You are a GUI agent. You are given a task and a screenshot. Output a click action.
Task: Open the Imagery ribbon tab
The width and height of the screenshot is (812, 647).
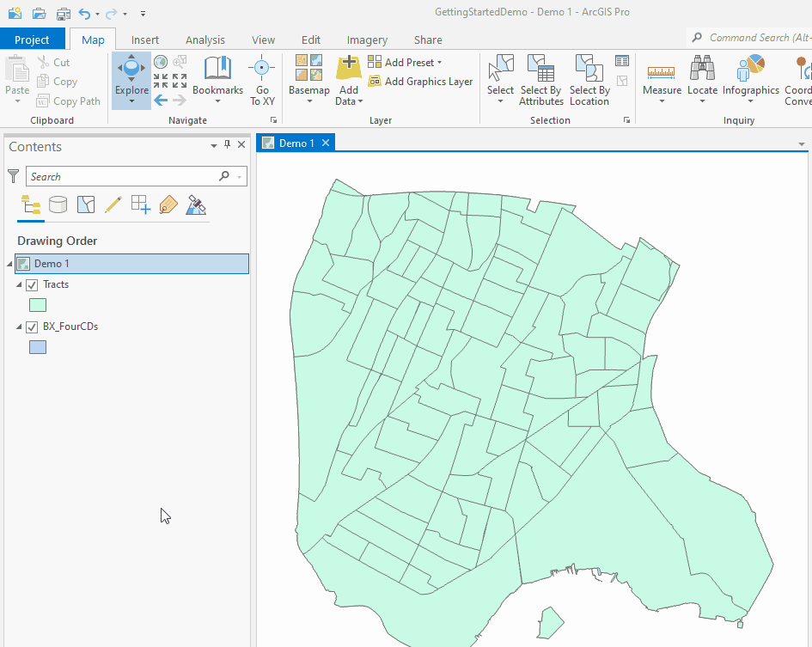(367, 40)
